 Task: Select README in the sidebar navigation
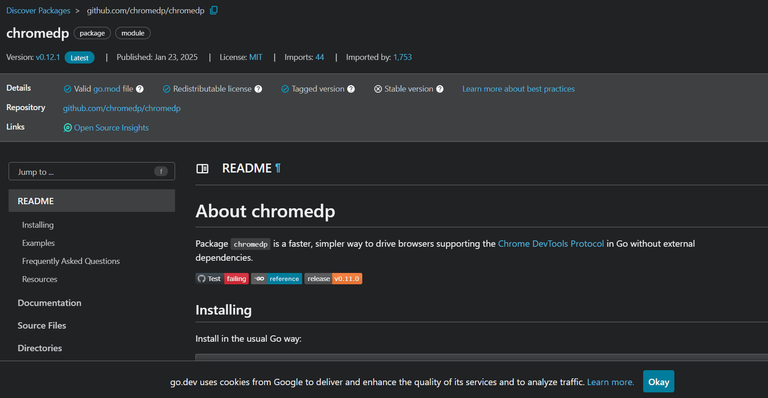point(92,201)
